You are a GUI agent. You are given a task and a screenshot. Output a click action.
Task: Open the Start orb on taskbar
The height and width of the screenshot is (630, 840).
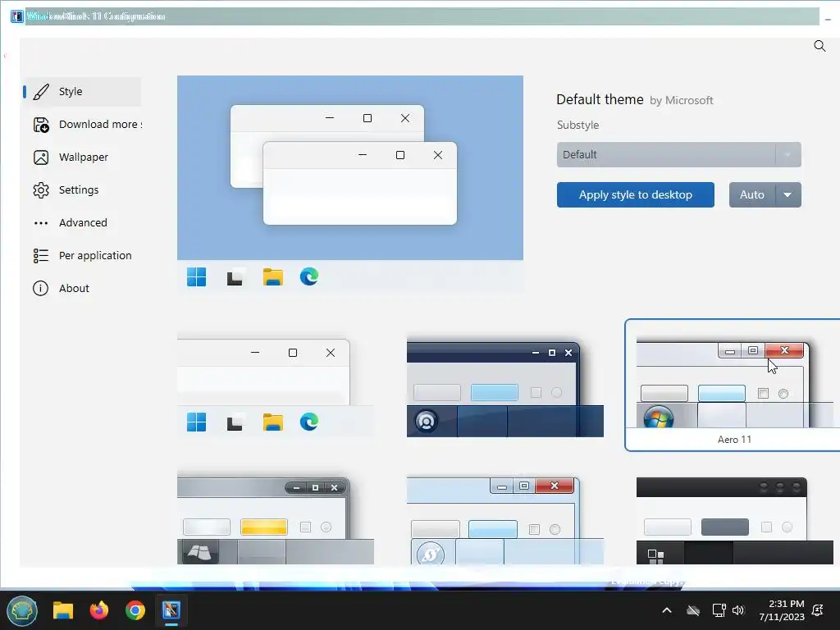pyautogui.click(x=22, y=610)
